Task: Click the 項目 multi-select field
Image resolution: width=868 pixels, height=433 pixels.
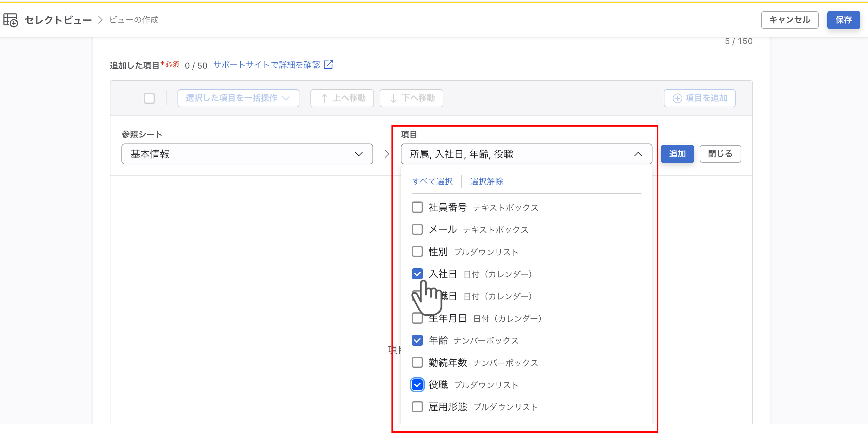Action: pos(526,154)
